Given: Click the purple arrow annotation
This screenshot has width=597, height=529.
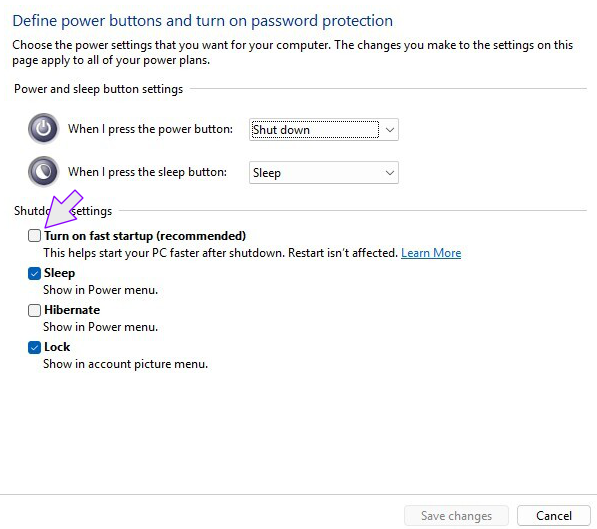Looking at the screenshot, I should (62, 209).
